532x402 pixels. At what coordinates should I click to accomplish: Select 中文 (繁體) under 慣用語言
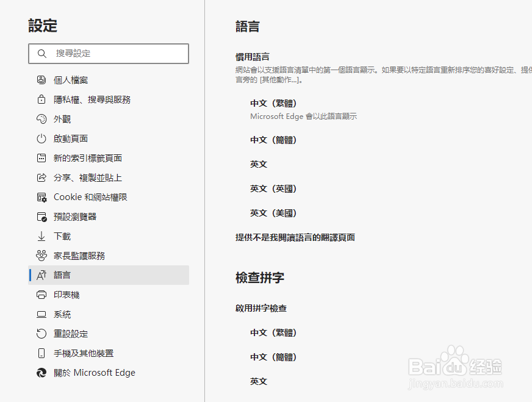coord(273,103)
